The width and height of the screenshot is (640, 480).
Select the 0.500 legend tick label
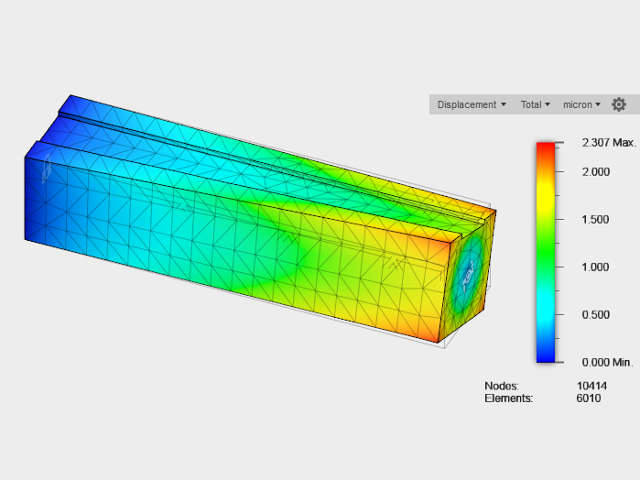[x=597, y=315]
